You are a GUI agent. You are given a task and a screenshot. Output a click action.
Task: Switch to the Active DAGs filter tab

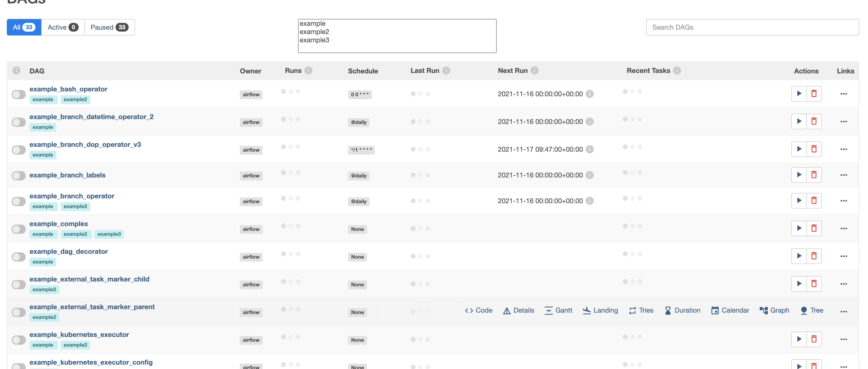[x=63, y=27]
